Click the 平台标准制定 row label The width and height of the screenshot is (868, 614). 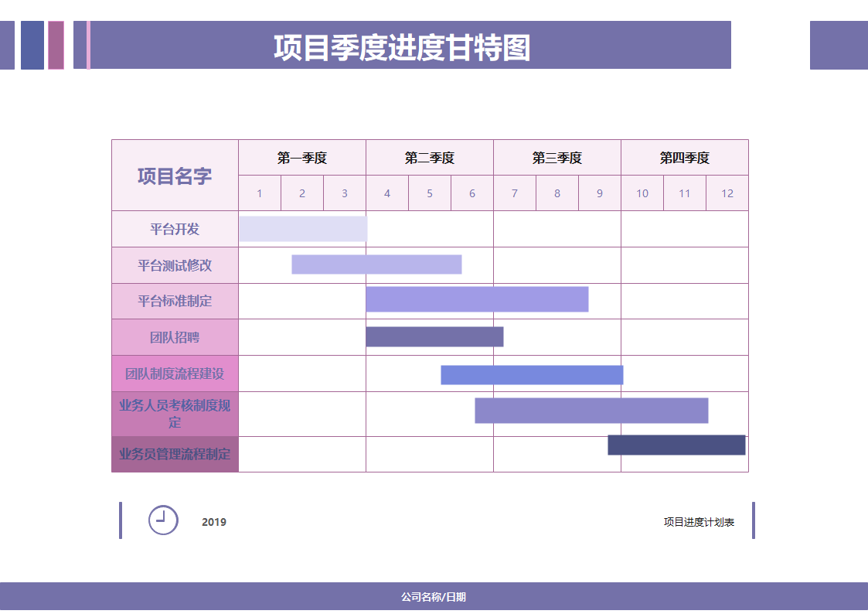[175, 301]
